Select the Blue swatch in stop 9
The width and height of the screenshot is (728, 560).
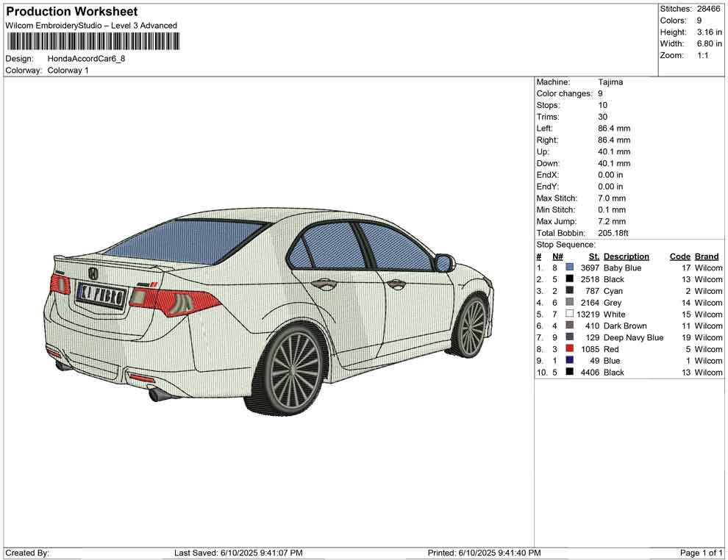pos(569,361)
